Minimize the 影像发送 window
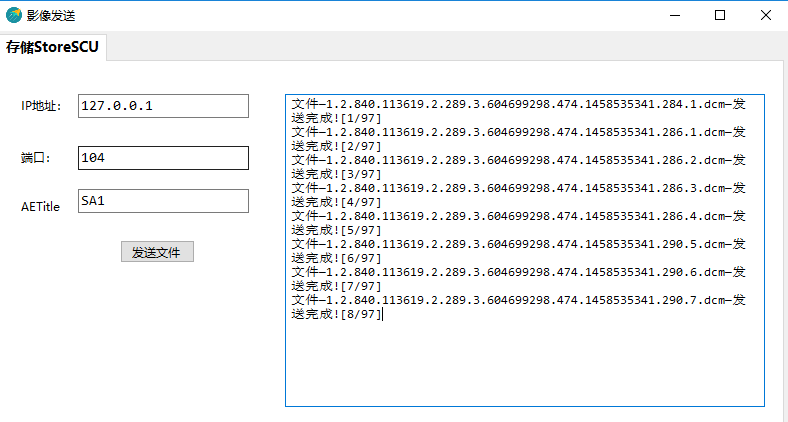Viewport: 788px width, 422px height. point(675,16)
